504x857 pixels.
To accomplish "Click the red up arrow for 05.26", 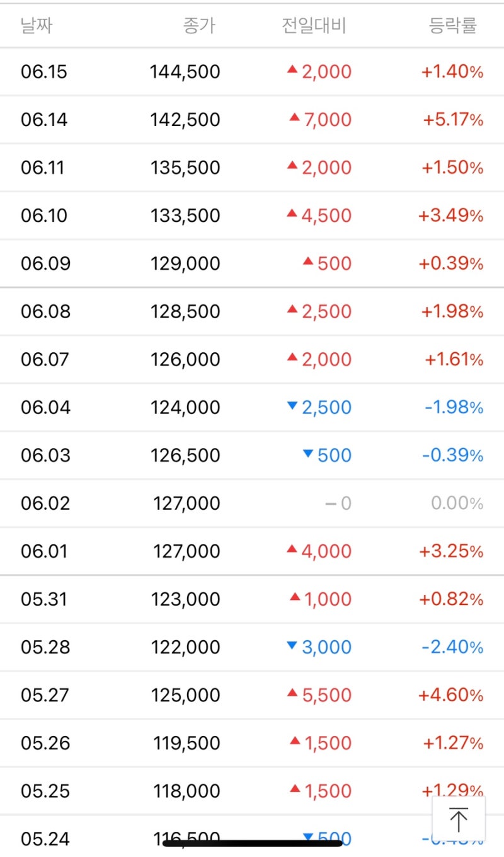I will click(x=294, y=742).
